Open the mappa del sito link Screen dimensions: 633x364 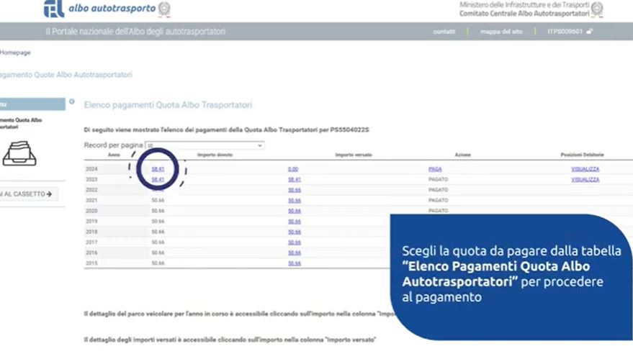click(501, 32)
